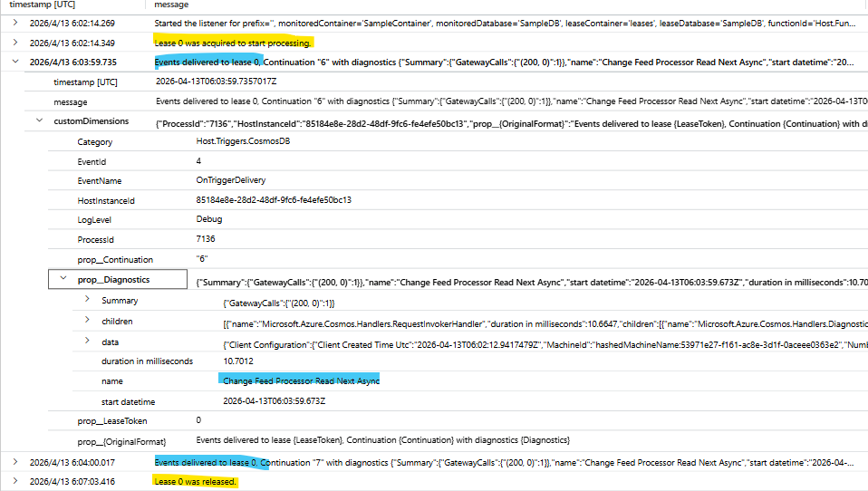Image resolution: width=868 pixels, height=491 pixels.
Task: Collapse the 6:03:59.735 log entry
Action: 15,63
